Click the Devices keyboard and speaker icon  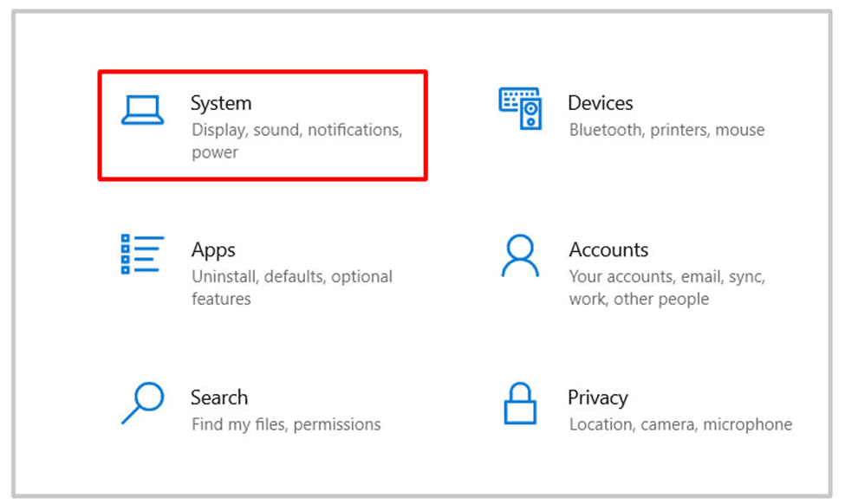click(519, 108)
